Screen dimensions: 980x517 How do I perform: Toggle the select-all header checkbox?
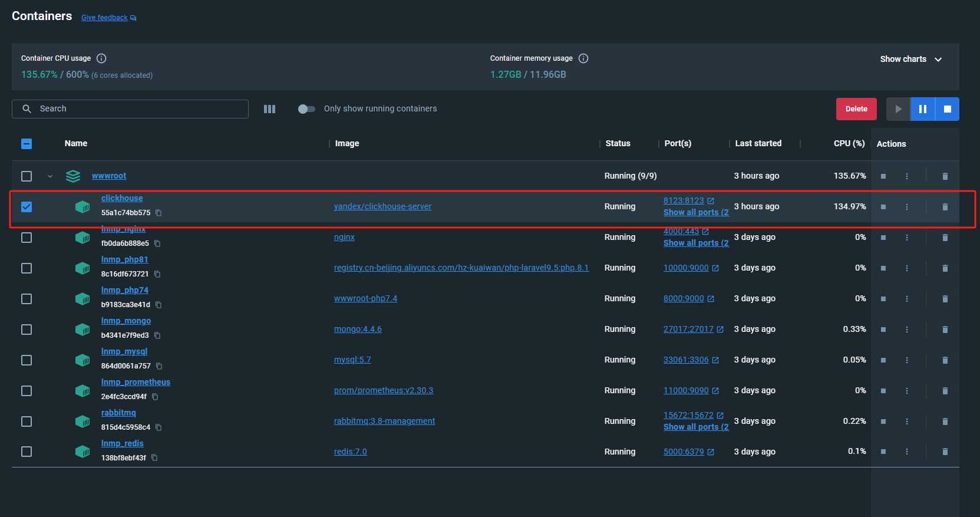pyautogui.click(x=27, y=144)
